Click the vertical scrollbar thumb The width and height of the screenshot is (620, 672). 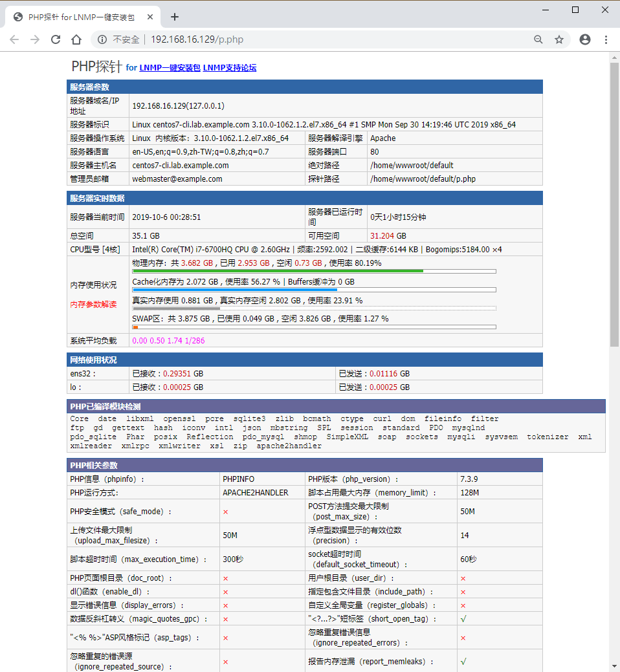coord(614,204)
